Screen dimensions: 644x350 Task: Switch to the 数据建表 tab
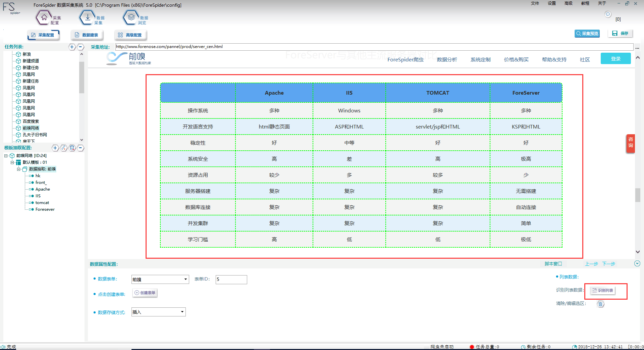click(x=87, y=35)
